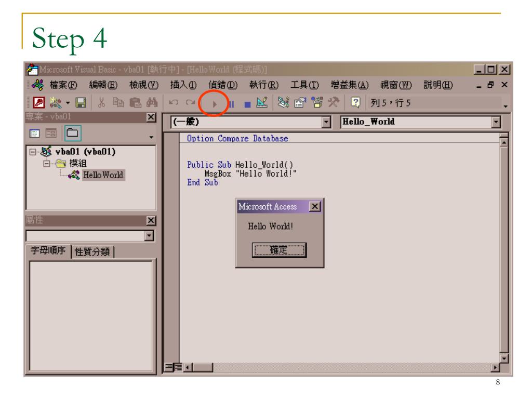The image size is (532, 399).
Task: Open the 偵錯(D) menu
Action: coord(223,85)
